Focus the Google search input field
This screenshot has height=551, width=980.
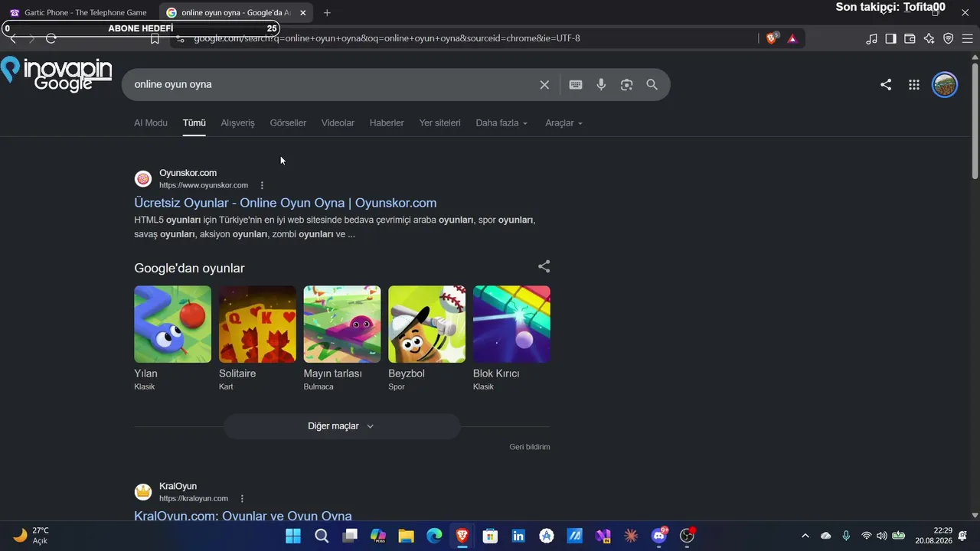[x=333, y=85]
